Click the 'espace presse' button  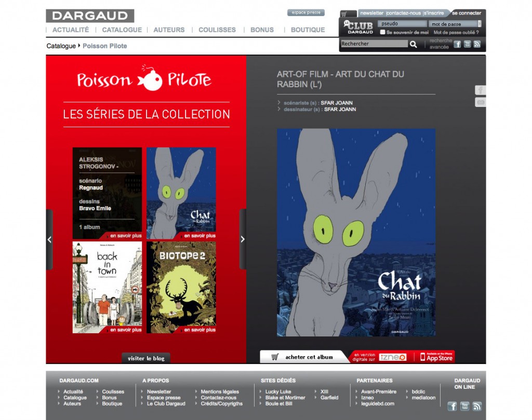[x=306, y=12]
